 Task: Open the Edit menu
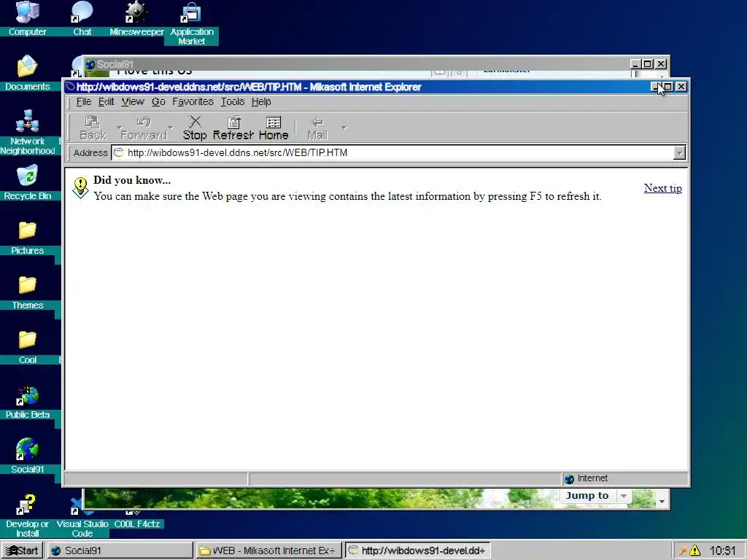[x=107, y=101]
